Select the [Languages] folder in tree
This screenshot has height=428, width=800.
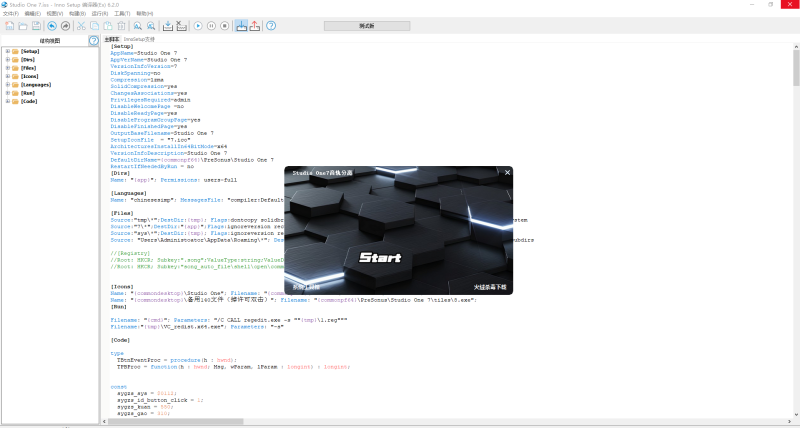36,85
